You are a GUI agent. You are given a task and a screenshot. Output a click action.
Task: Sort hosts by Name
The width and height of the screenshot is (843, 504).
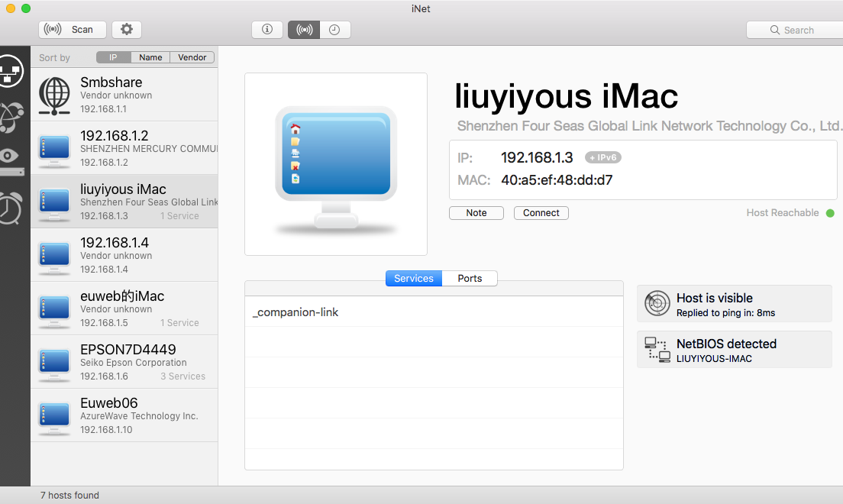point(150,57)
